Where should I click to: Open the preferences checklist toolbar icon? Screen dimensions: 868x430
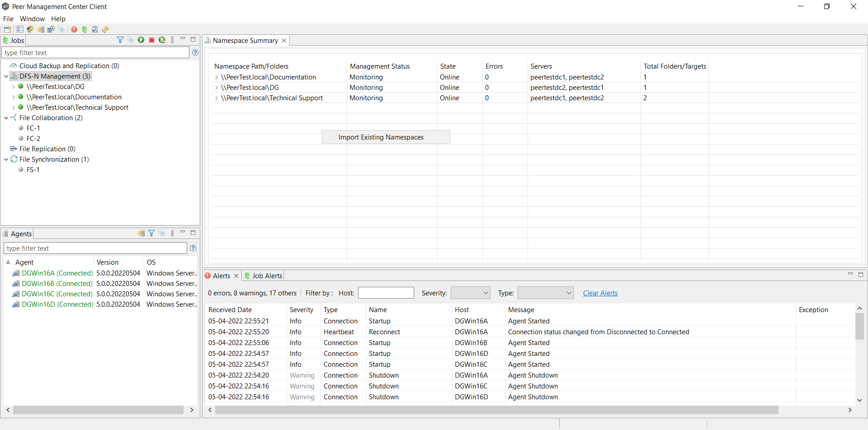coord(20,29)
